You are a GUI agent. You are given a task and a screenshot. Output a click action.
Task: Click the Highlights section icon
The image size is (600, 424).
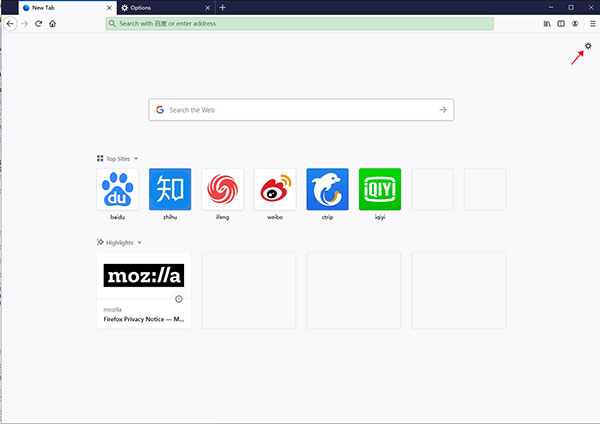100,242
